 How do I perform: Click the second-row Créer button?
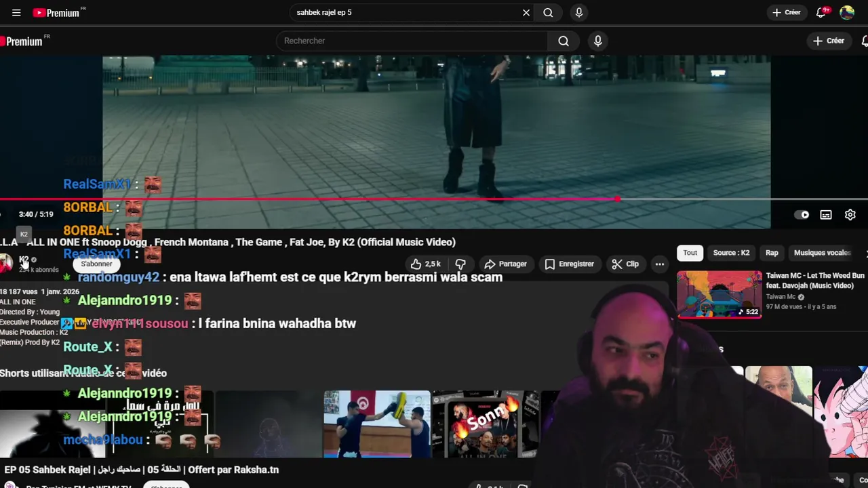point(829,41)
